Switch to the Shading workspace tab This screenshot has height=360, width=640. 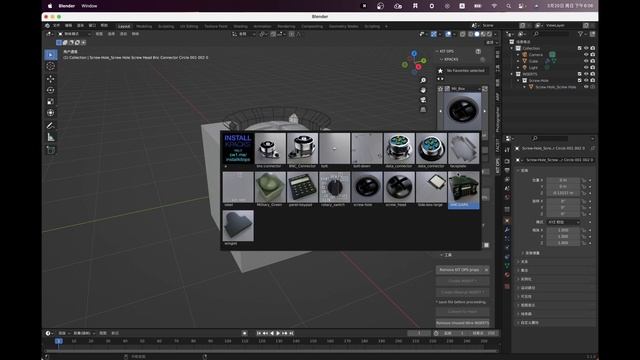(240, 26)
